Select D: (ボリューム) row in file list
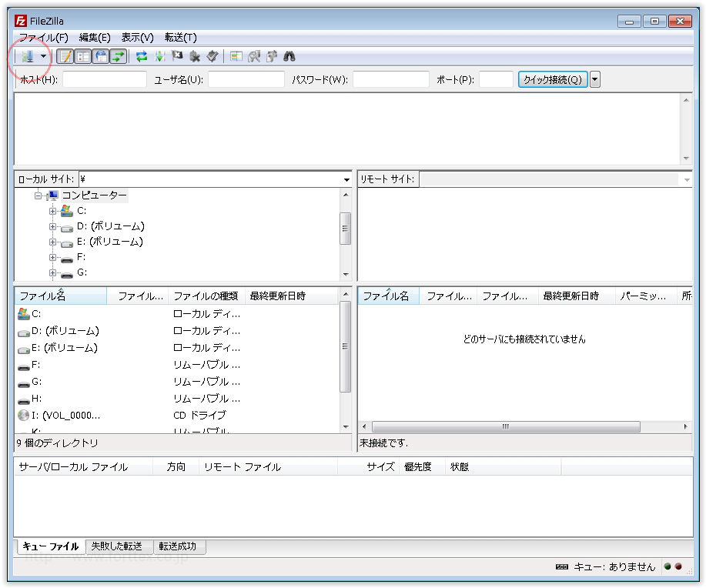This screenshot has height=588, width=706. [x=176, y=331]
